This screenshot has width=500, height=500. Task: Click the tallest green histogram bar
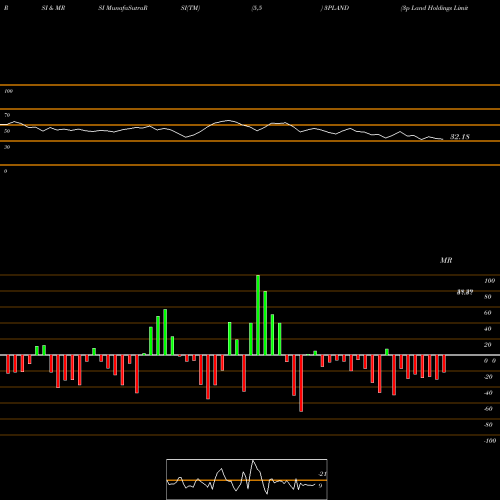[x=258, y=315]
